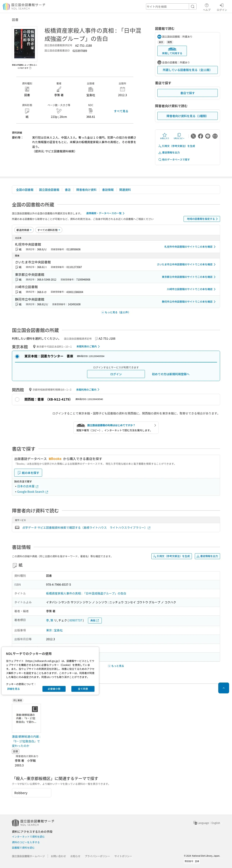The image size is (232, 868).
Task: Share on X (Twitter) icon
Action: point(193,136)
